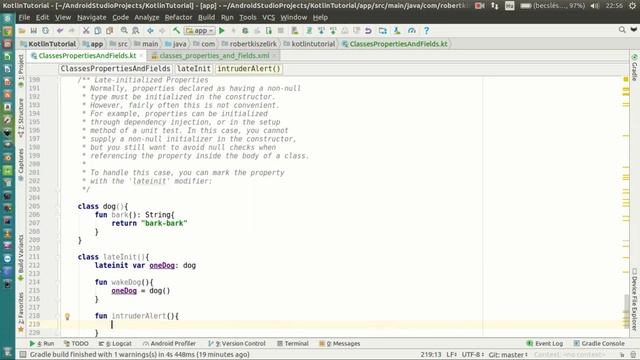The width and height of the screenshot is (640, 360).
Task: Open the Navigate menu
Action: click(x=91, y=18)
